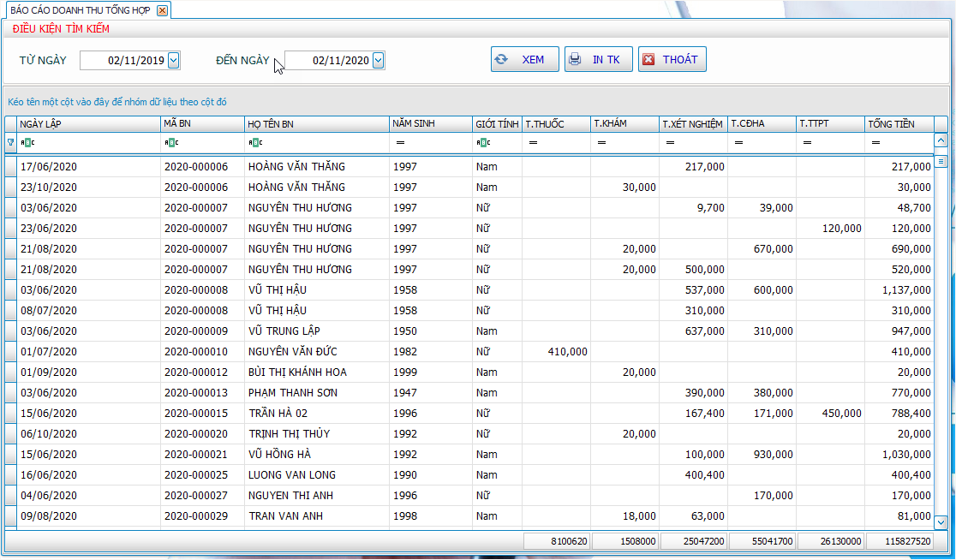Click the HỌ TÊN BN filter condition icon
The width and height of the screenshot is (956, 560).
(x=255, y=143)
